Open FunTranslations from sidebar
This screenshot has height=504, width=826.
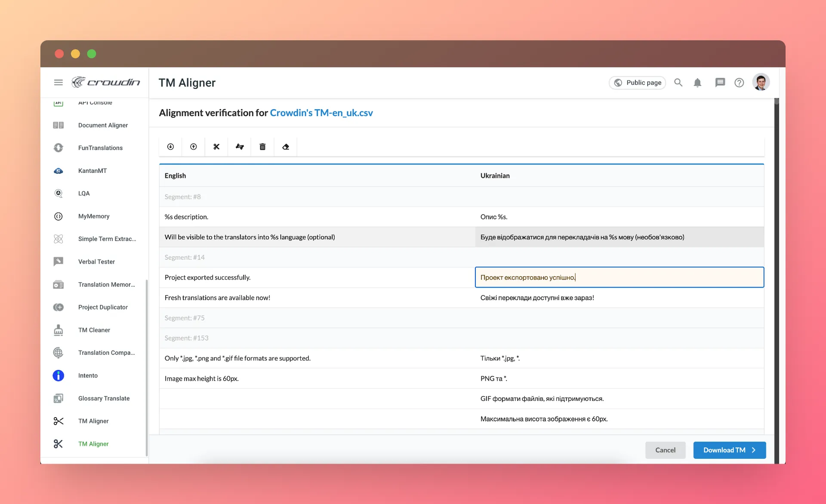(x=100, y=148)
